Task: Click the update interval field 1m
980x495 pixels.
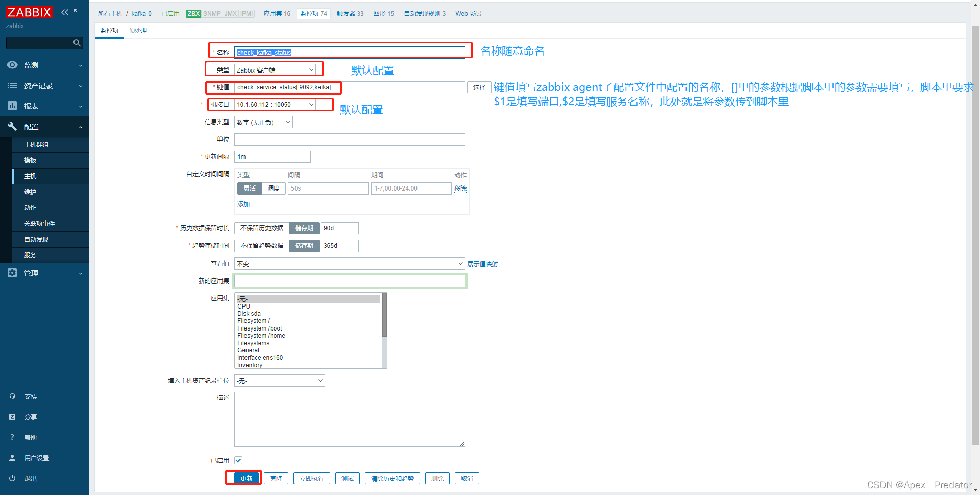Action: tap(273, 157)
